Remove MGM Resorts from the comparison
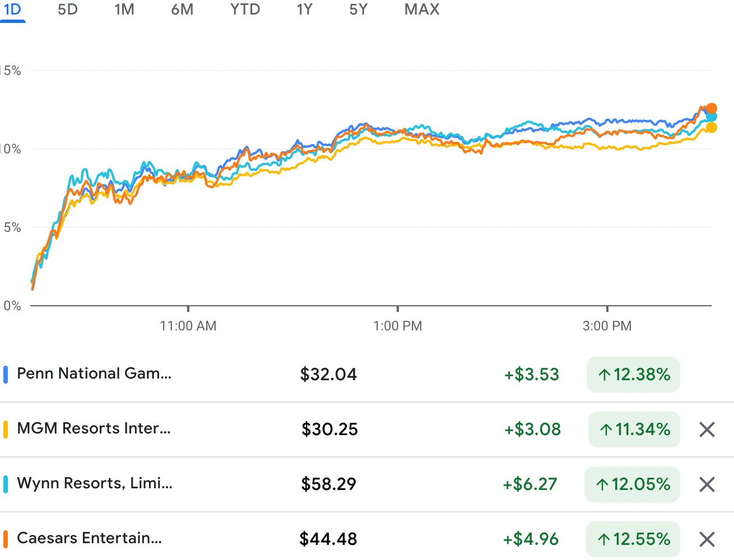Viewport: 734px width, 560px height. click(x=707, y=430)
